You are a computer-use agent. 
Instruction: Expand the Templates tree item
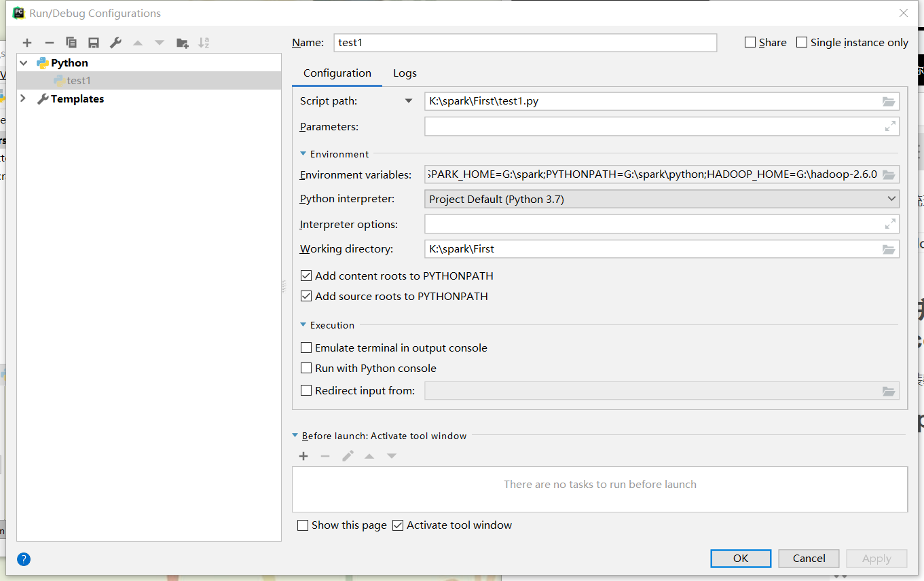[x=22, y=98]
